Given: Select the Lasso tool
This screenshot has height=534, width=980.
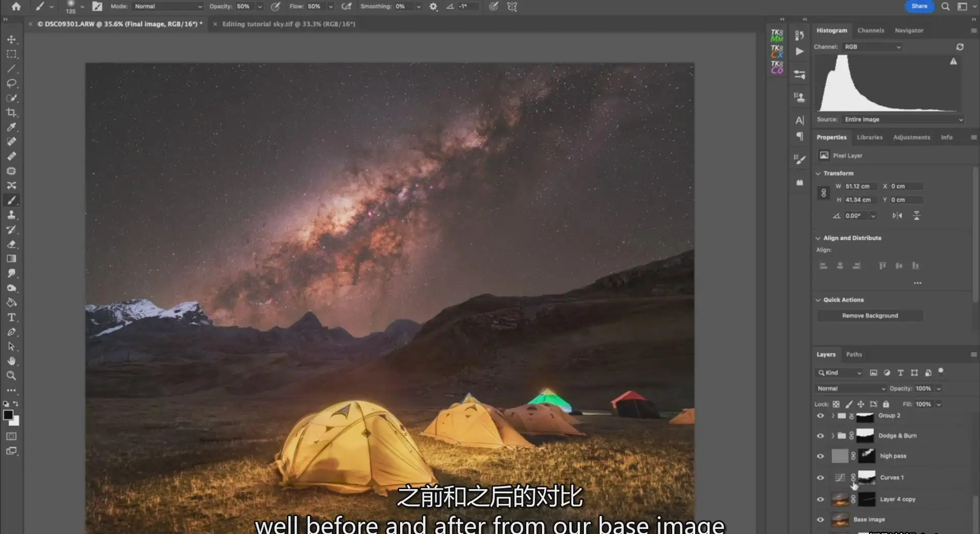Looking at the screenshot, I should (11, 83).
